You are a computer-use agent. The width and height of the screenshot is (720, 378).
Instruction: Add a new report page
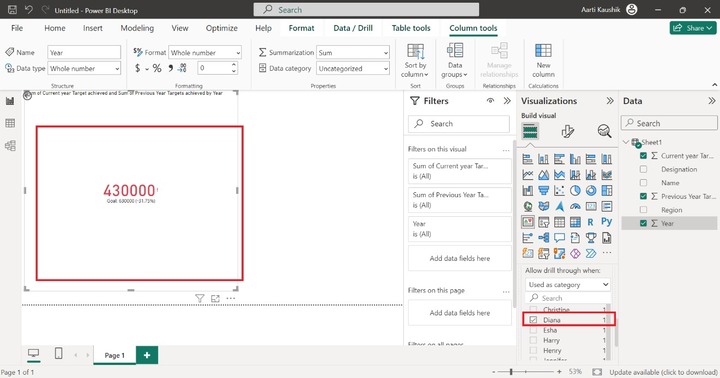point(147,355)
